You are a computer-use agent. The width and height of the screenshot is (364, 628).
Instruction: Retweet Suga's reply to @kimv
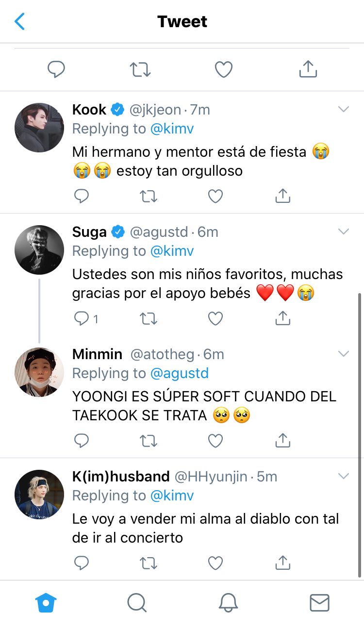point(149,318)
